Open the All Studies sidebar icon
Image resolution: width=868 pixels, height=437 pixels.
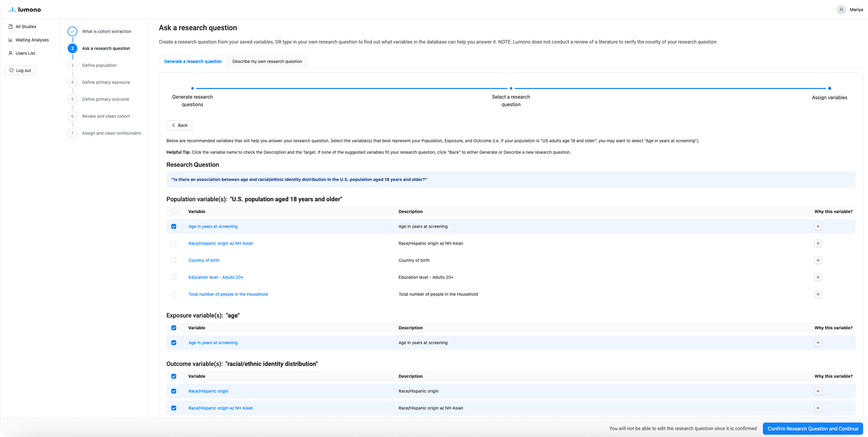pos(11,26)
